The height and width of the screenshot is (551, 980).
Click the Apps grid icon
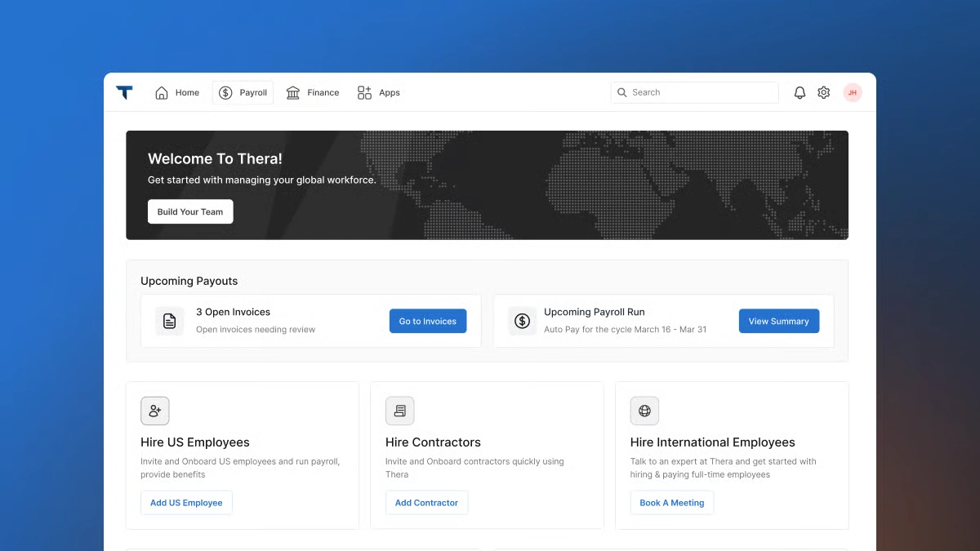364,92
